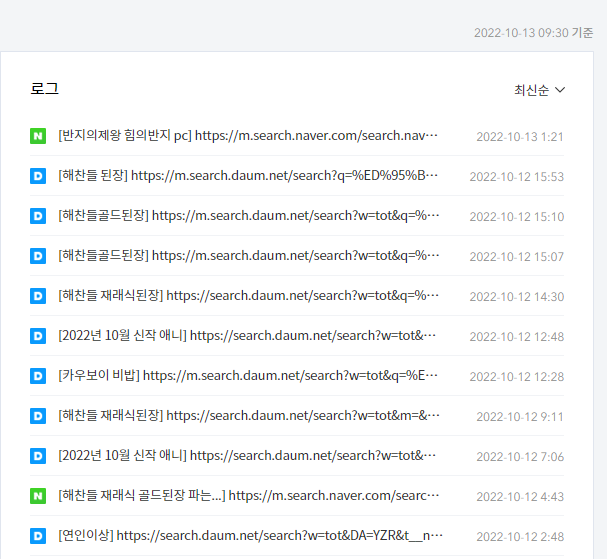Viewport: 607px width, 559px height.
Task: Open the 연인이상 daum search link
Action: (250, 536)
